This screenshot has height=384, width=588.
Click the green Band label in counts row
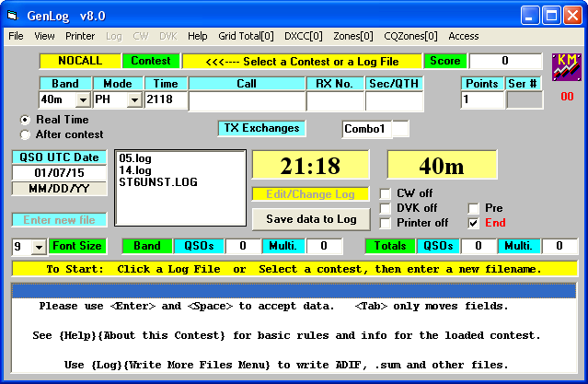pos(147,246)
